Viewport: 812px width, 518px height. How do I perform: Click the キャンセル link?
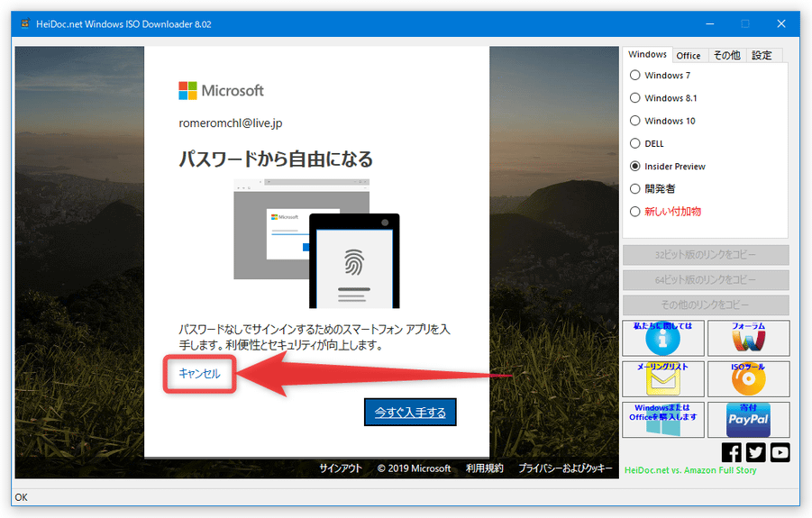(199, 374)
